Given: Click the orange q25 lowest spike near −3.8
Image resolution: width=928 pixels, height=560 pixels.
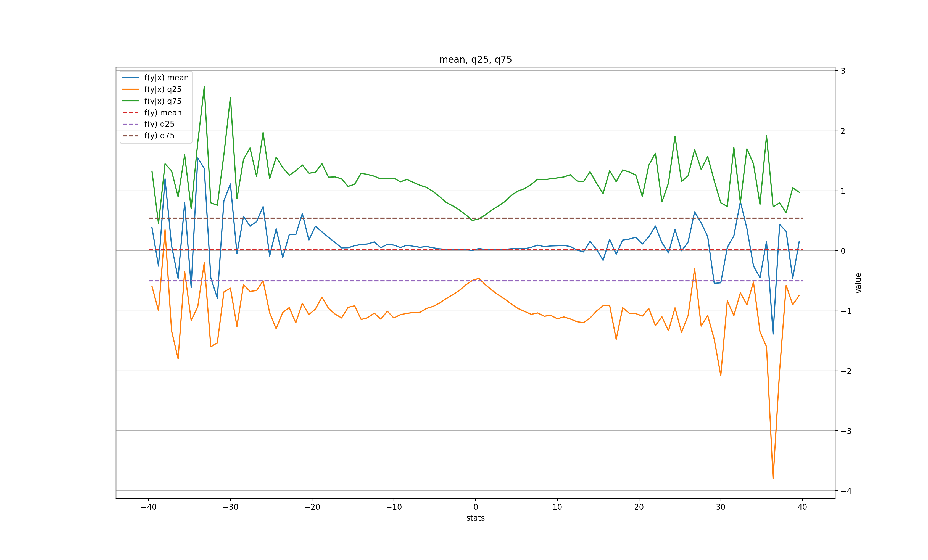Looking at the screenshot, I should (773, 478).
